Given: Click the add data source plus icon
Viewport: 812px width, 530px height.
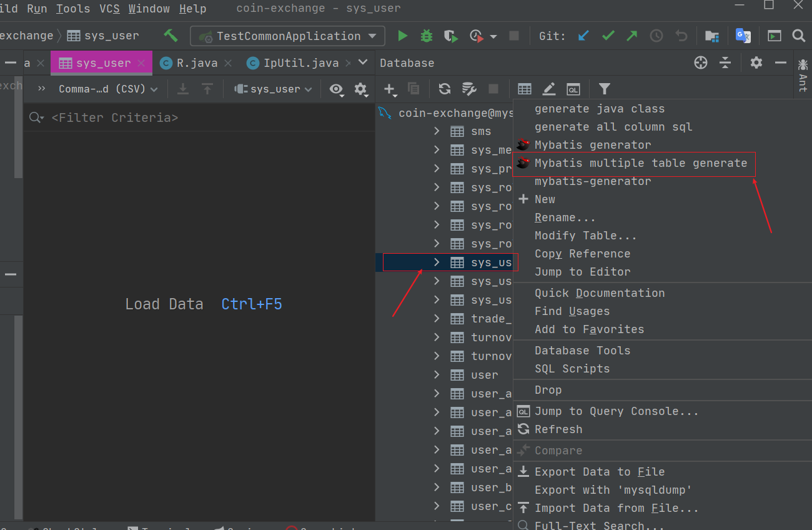Looking at the screenshot, I should click(389, 89).
